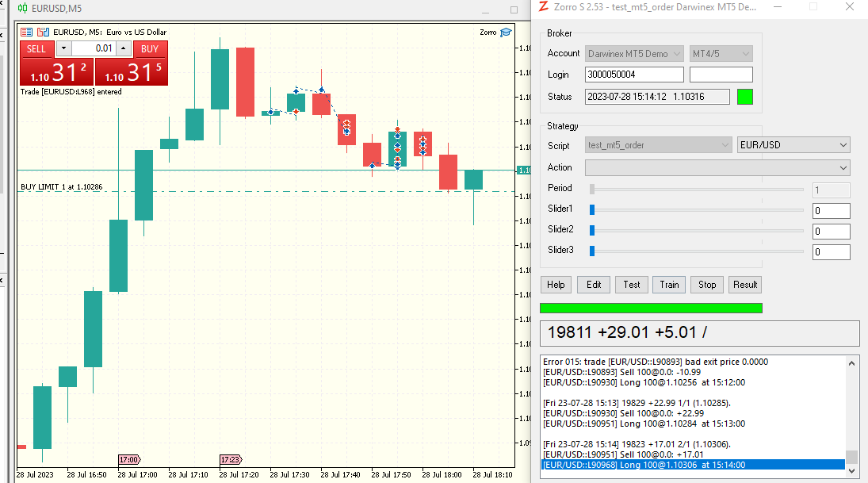Viewport: 868px width, 483px height.
Task: Click the green connection status indicator
Action: click(744, 97)
